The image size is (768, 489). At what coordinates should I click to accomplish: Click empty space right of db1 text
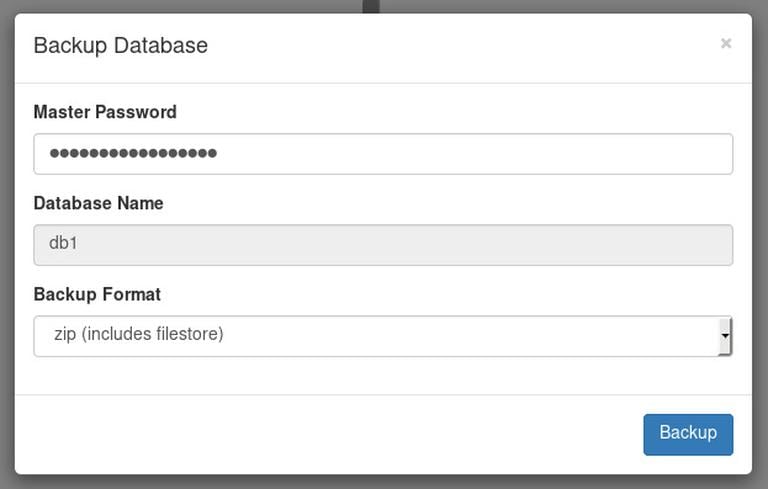pyautogui.click(x=400, y=245)
